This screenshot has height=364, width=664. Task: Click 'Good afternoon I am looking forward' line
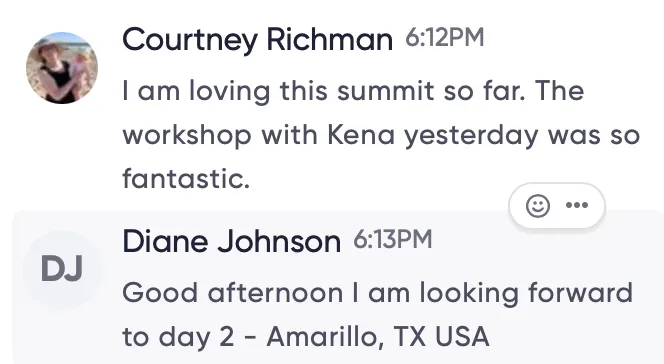coord(377,293)
